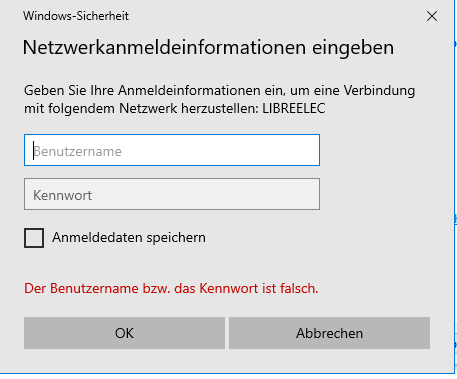Click the instruction text starting with Geben Sie

point(219,100)
